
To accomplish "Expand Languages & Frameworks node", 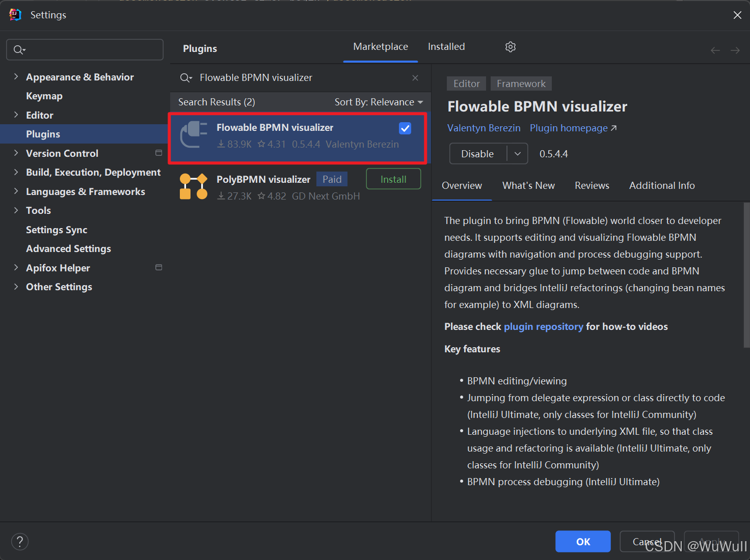I will pos(16,191).
